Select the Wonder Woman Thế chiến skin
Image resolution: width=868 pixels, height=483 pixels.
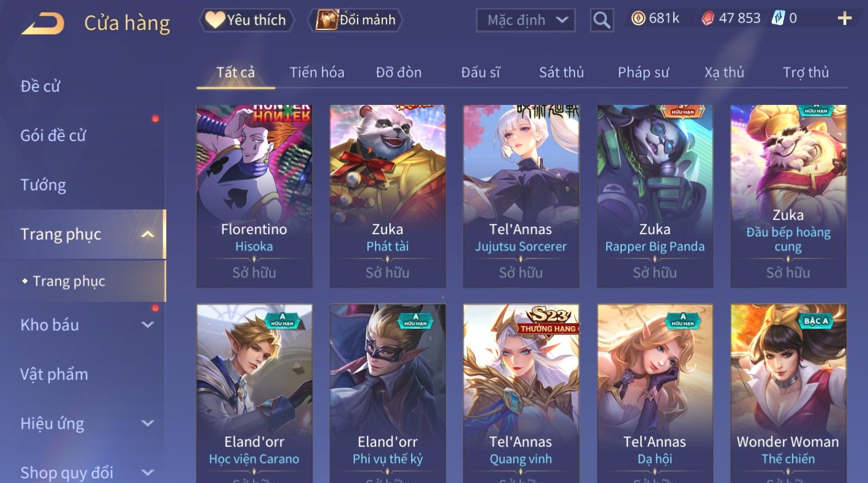pyautogui.click(x=788, y=393)
